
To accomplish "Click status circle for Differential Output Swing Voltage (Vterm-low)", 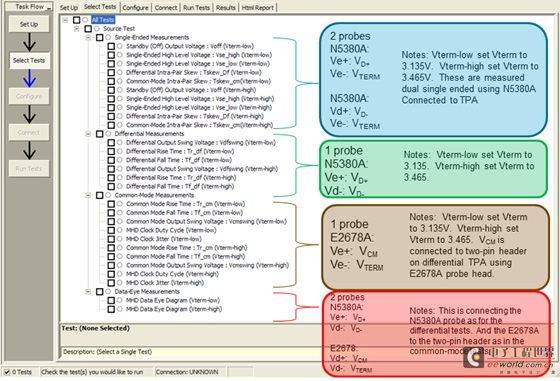I will pyautogui.click(x=120, y=142).
